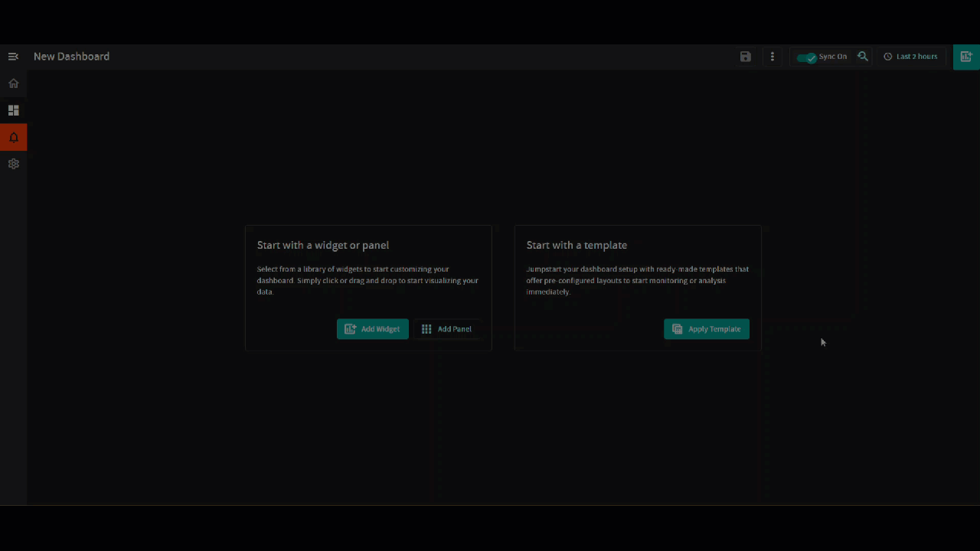Open the Alerts bell in the sidebar

click(13, 138)
